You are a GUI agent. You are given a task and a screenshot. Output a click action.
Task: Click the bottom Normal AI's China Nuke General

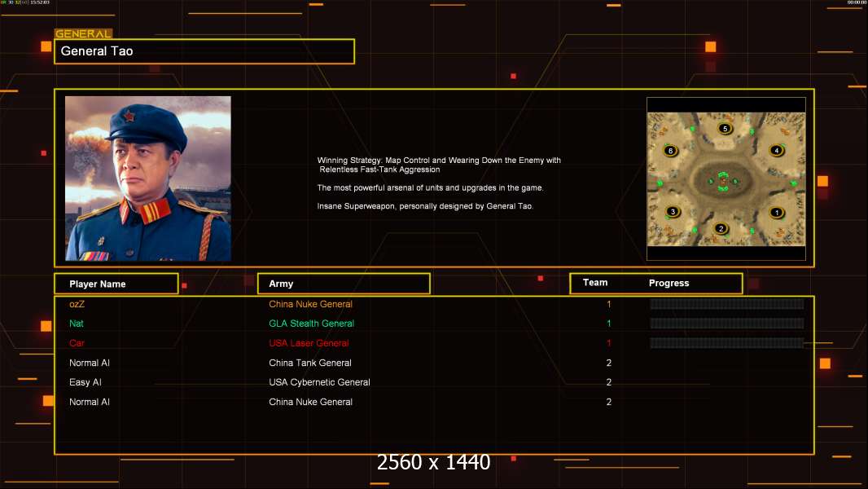pos(310,402)
